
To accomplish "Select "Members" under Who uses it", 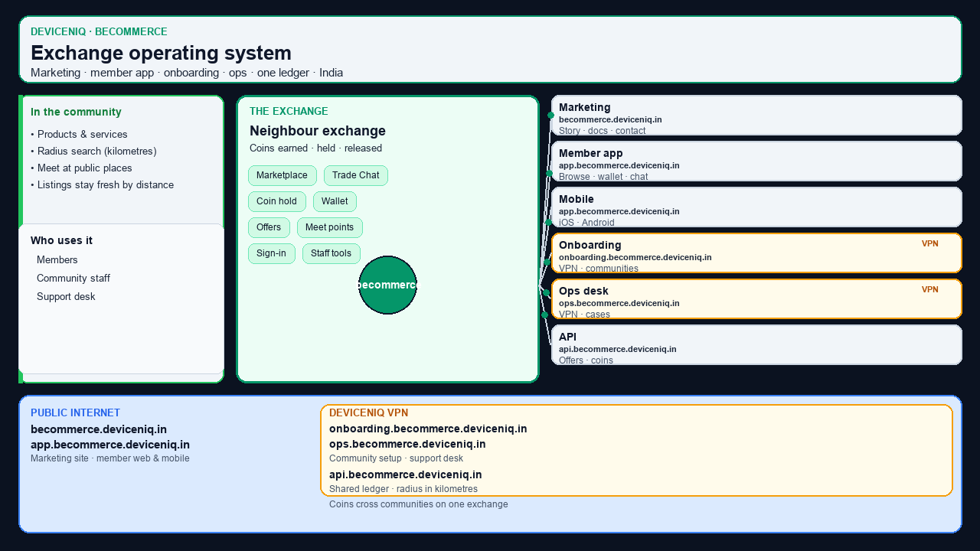I will click(57, 259).
